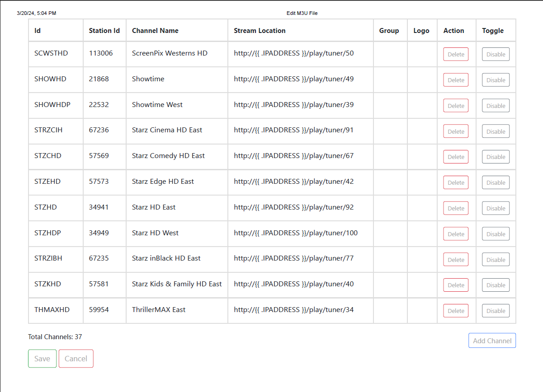Click the Channel Name column header
Viewport: 543px width, 392px height.
point(155,31)
